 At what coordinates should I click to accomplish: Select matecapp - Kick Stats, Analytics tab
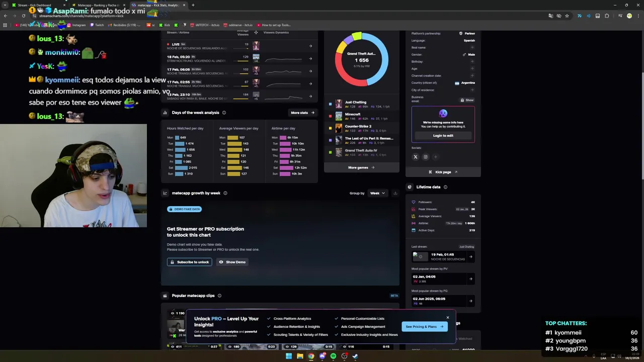[x=158, y=5]
